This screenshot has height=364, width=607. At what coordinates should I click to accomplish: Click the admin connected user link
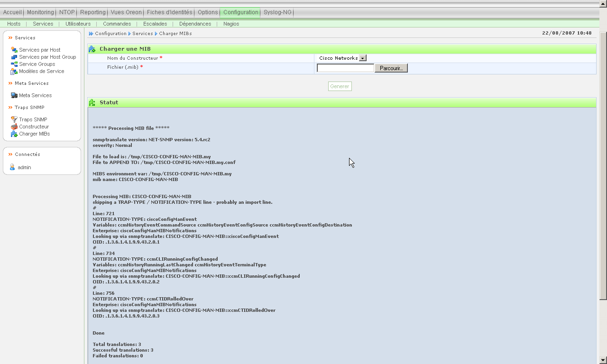pyautogui.click(x=25, y=167)
